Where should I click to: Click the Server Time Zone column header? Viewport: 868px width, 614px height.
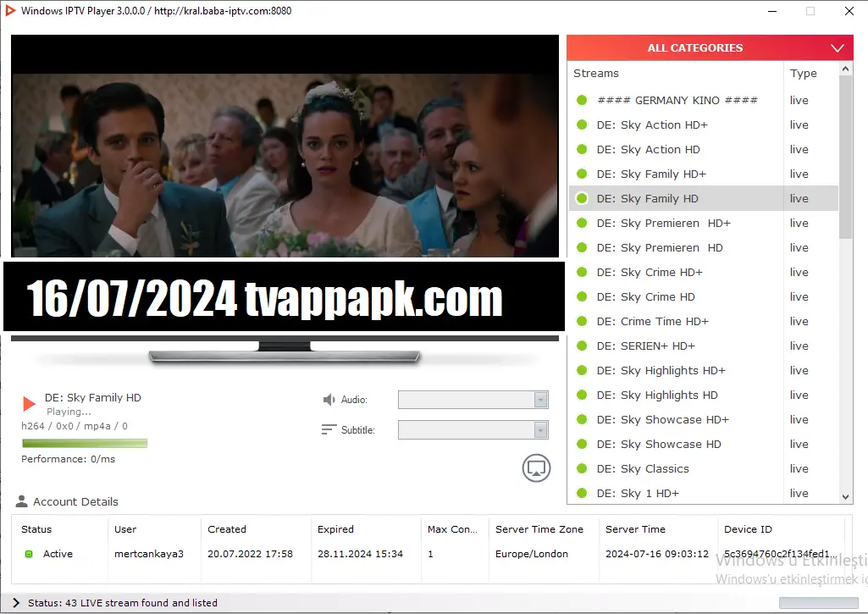click(x=539, y=529)
